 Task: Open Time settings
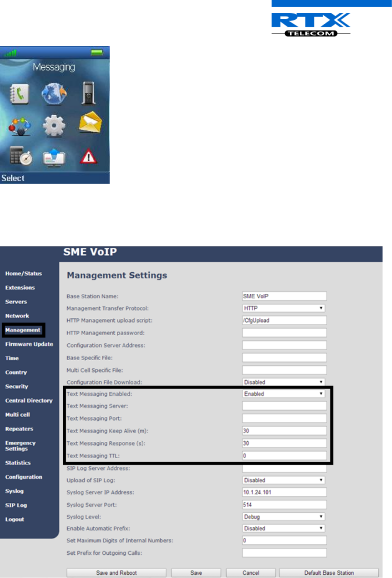12,358
